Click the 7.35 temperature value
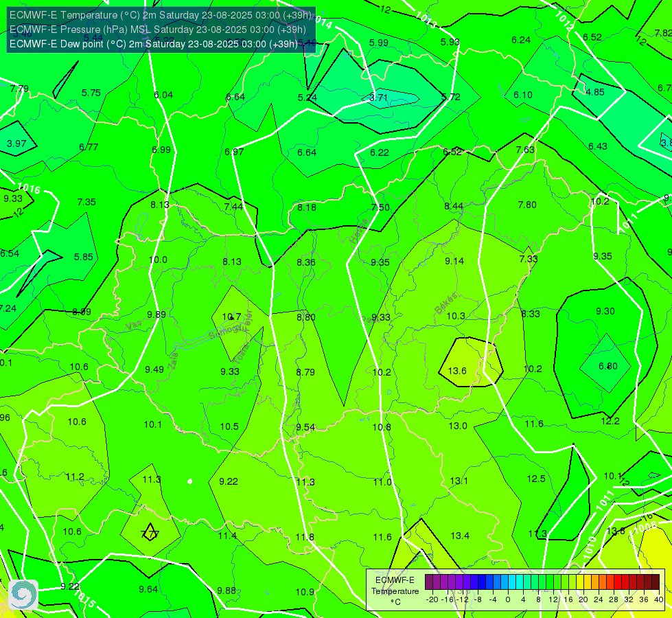Screen dimensions: 672x618 (86, 202)
